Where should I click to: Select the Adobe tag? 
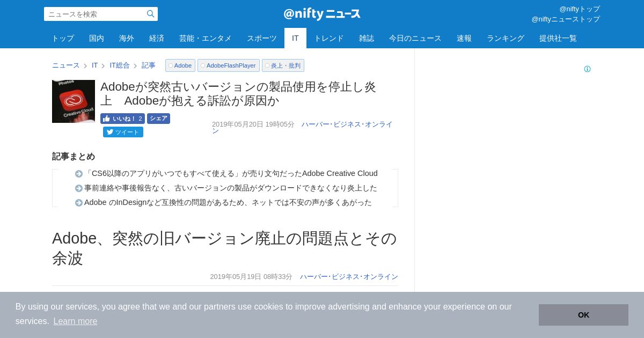tap(180, 65)
